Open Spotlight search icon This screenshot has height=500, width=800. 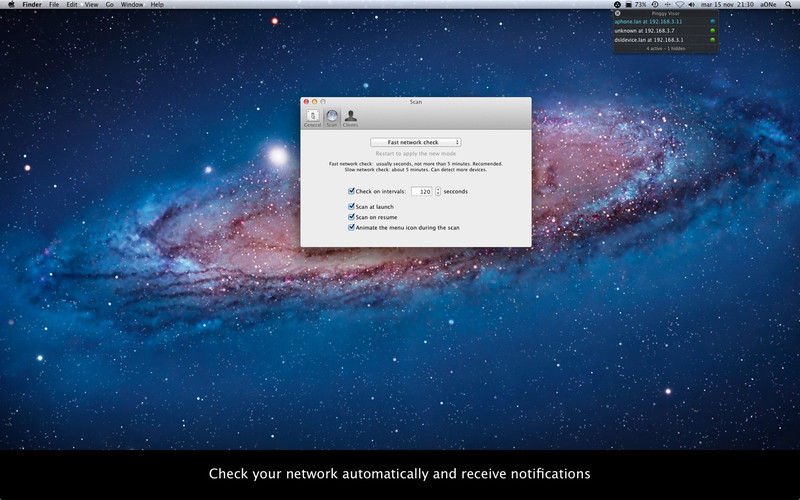click(x=788, y=5)
